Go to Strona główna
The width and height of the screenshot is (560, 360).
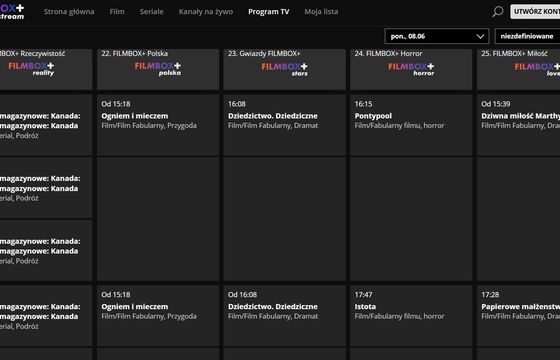[x=69, y=12]
